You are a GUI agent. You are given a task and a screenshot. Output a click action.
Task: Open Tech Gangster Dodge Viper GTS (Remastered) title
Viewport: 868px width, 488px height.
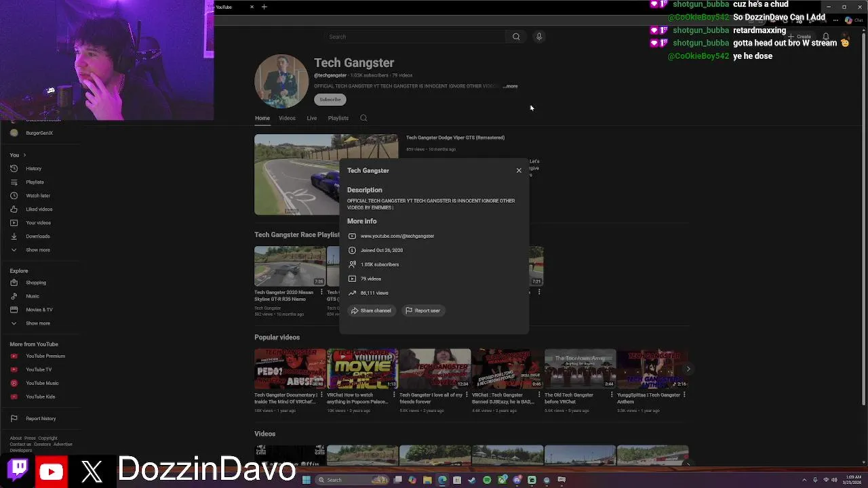[x=455, y=138]
